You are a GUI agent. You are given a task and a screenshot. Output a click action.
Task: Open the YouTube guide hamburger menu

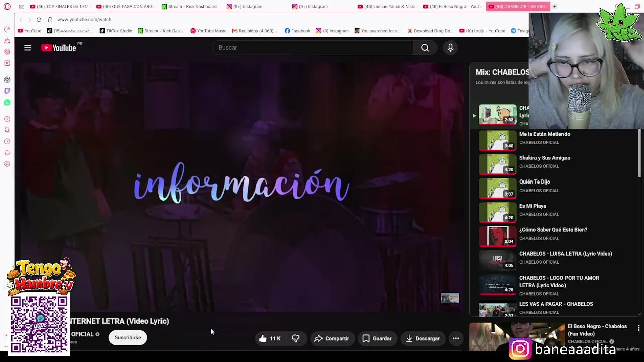28,48
